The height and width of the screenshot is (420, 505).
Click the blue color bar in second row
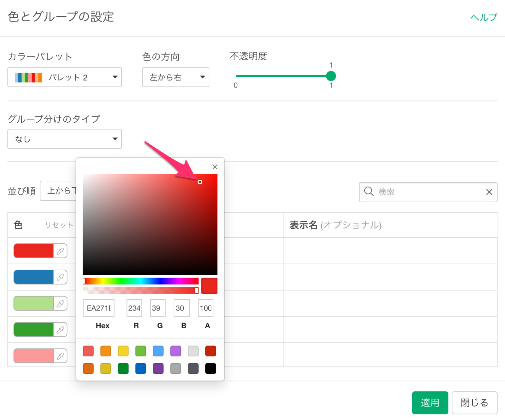34,277
